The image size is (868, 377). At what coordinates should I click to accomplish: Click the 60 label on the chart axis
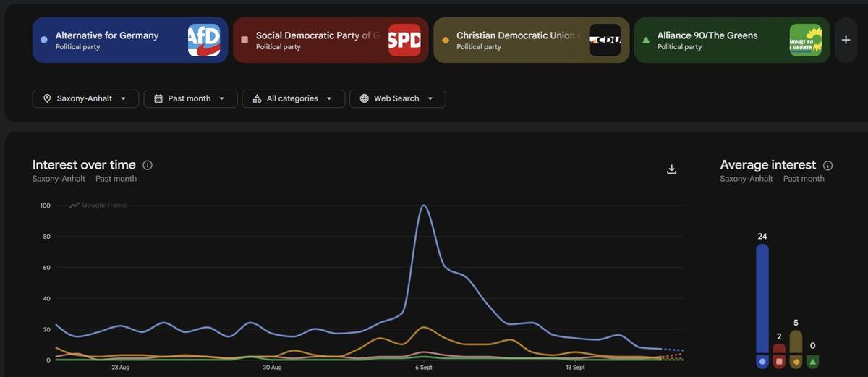pyautogui.click(x=46, y=268)
